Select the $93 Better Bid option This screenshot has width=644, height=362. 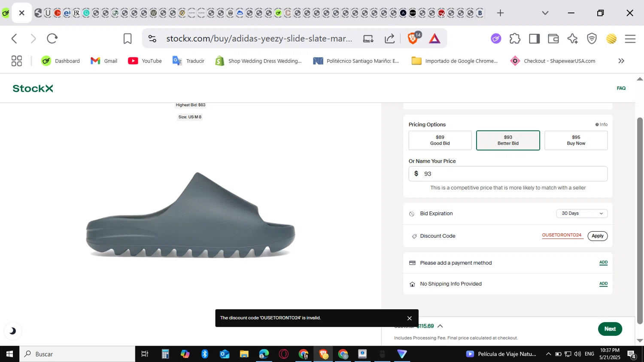click(508, 140)
